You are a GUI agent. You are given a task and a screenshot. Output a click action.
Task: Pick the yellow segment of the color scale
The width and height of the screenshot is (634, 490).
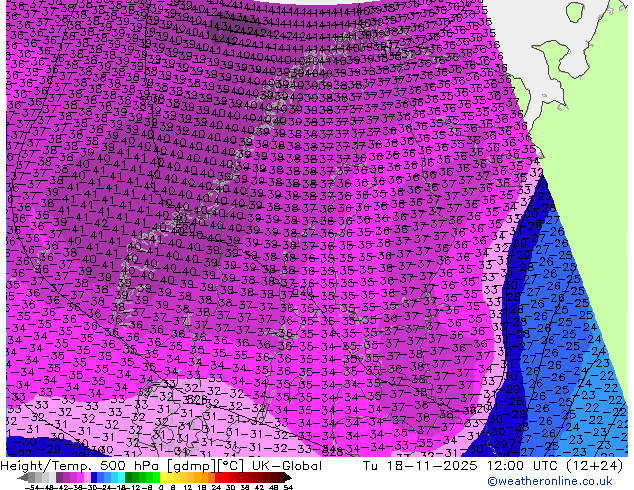(x=166, y=477)
